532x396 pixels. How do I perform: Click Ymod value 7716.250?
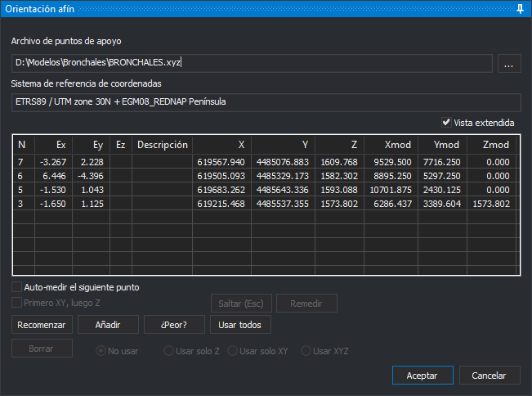(442, 162)
